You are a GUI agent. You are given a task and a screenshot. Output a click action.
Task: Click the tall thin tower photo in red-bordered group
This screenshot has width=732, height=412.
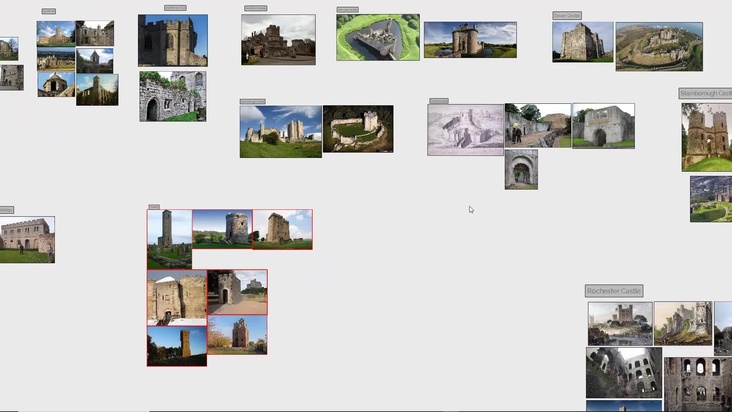[169, 238]
